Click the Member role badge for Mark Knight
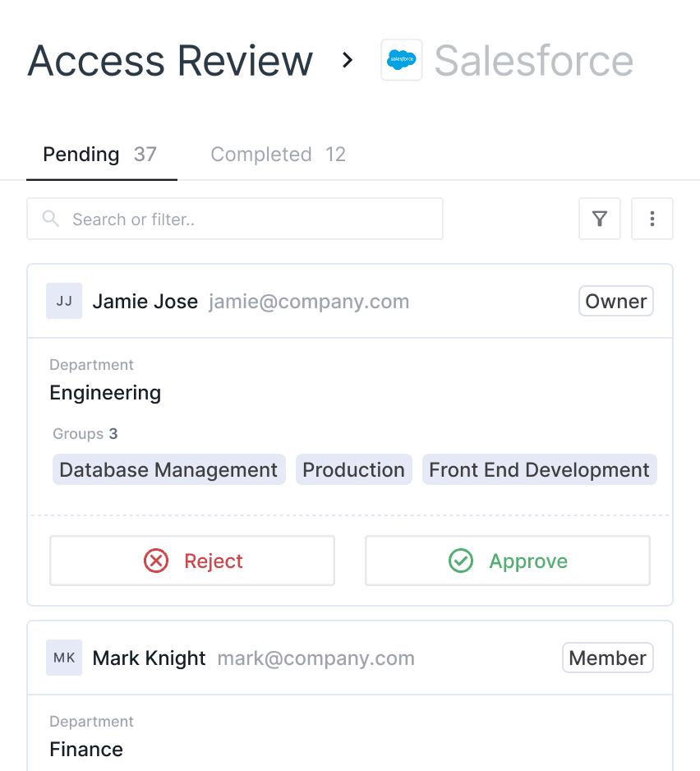This screenshot has height=771, width=700. pos(608,658)
